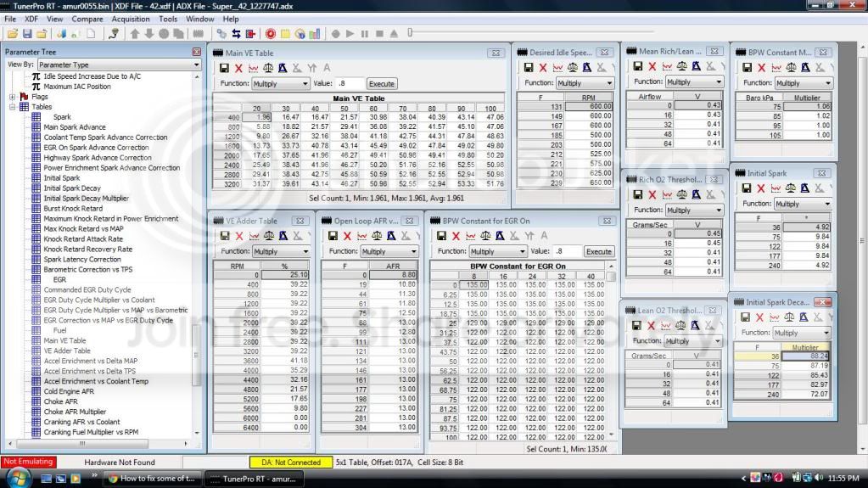
Task: Click the red circular record-log toolbar icon
Action: 270,34
